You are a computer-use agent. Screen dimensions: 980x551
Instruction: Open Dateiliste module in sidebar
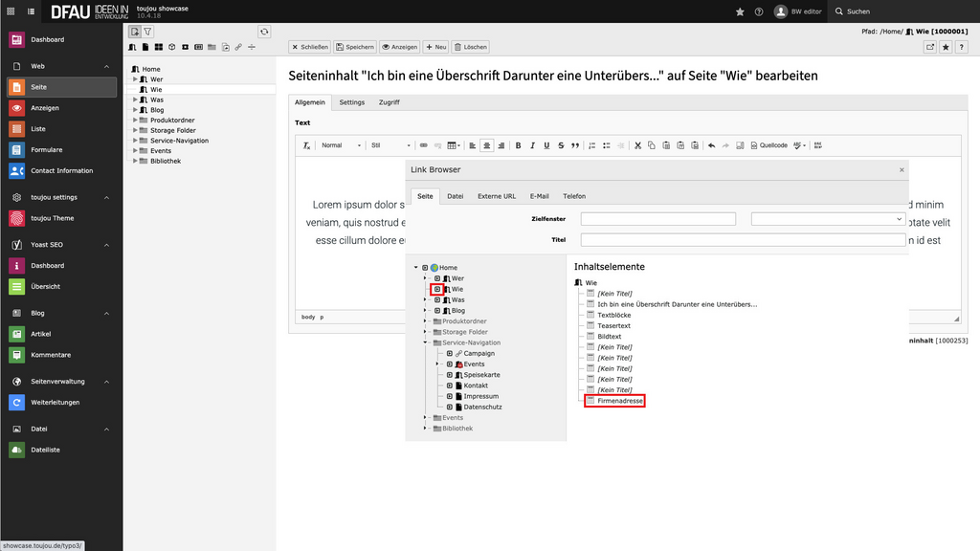pos(45,450)
